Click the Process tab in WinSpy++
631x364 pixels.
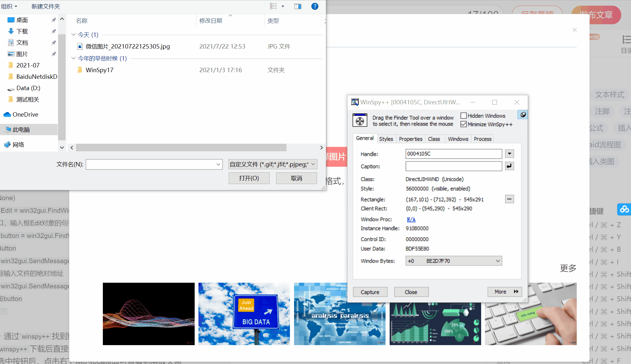482,139
